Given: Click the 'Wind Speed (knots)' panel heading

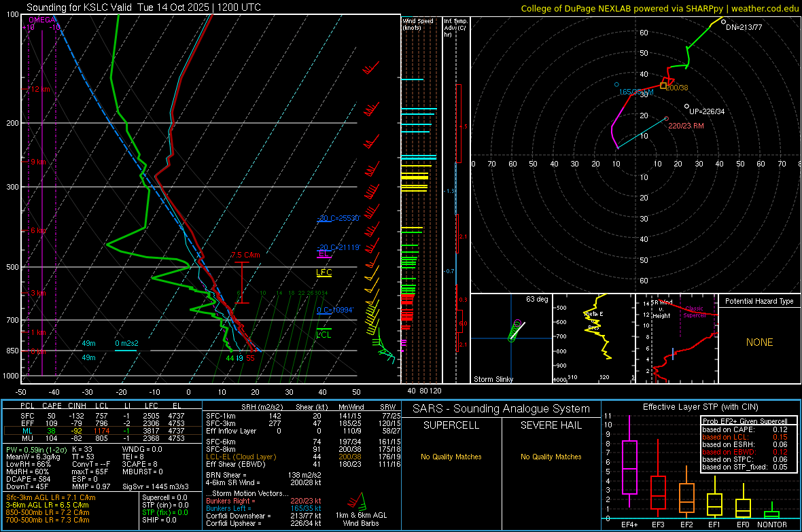Looking at the screenshot, I should pyautogui.click(x=418, y=24).
